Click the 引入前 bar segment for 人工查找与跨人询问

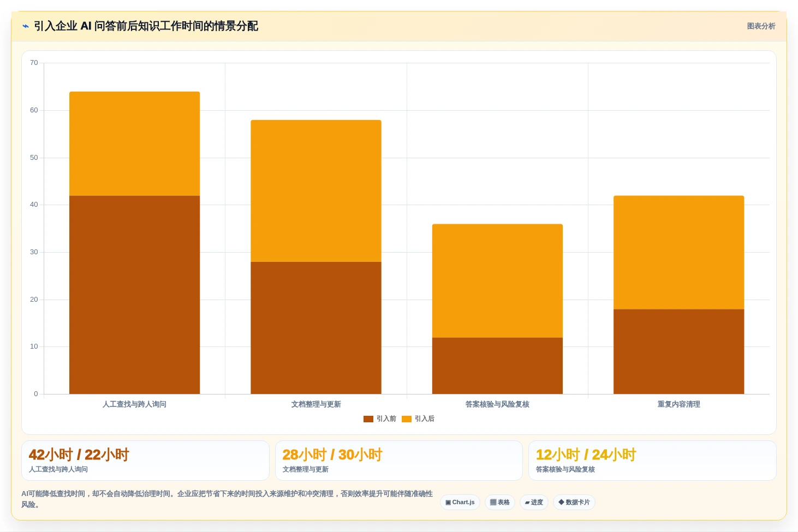(x=134, y=295)
